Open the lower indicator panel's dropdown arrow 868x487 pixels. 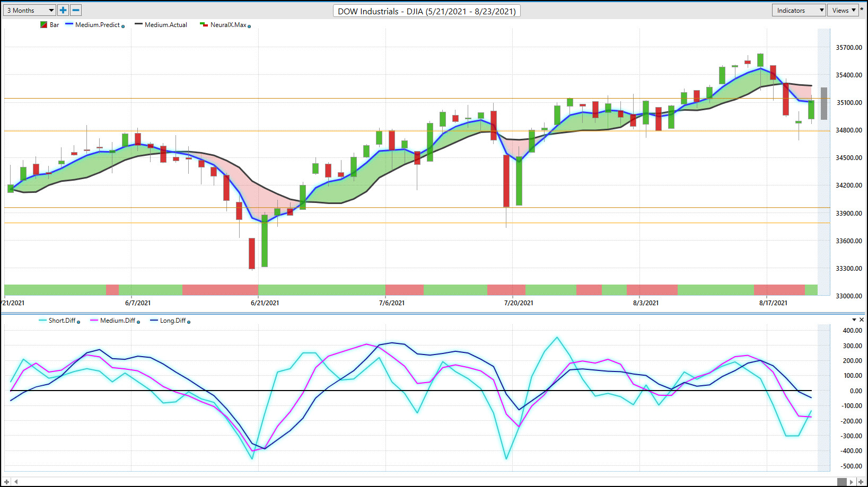[854, 320]
